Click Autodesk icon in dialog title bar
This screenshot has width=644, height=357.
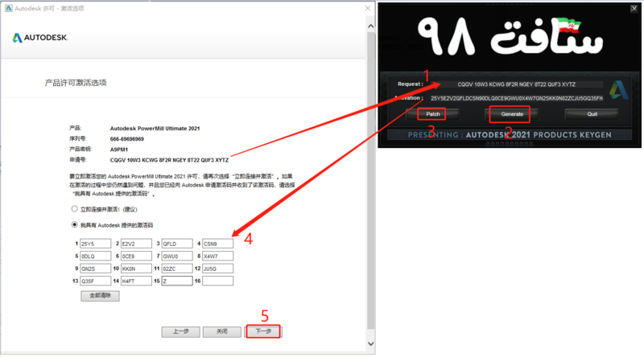pos(9,8)
